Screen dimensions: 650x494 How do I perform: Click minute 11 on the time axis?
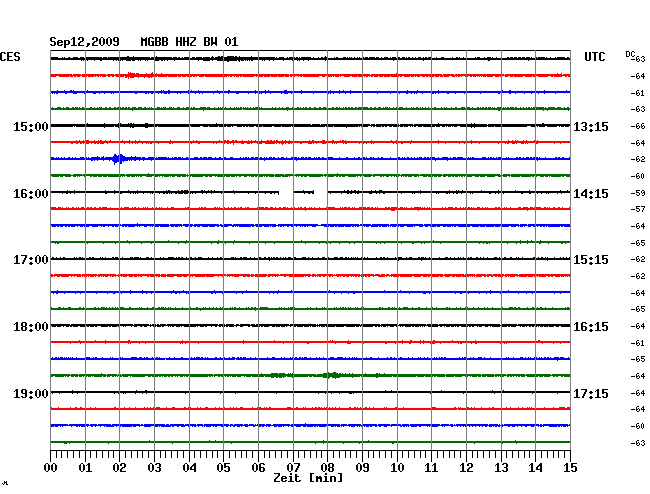pos(432,468)
